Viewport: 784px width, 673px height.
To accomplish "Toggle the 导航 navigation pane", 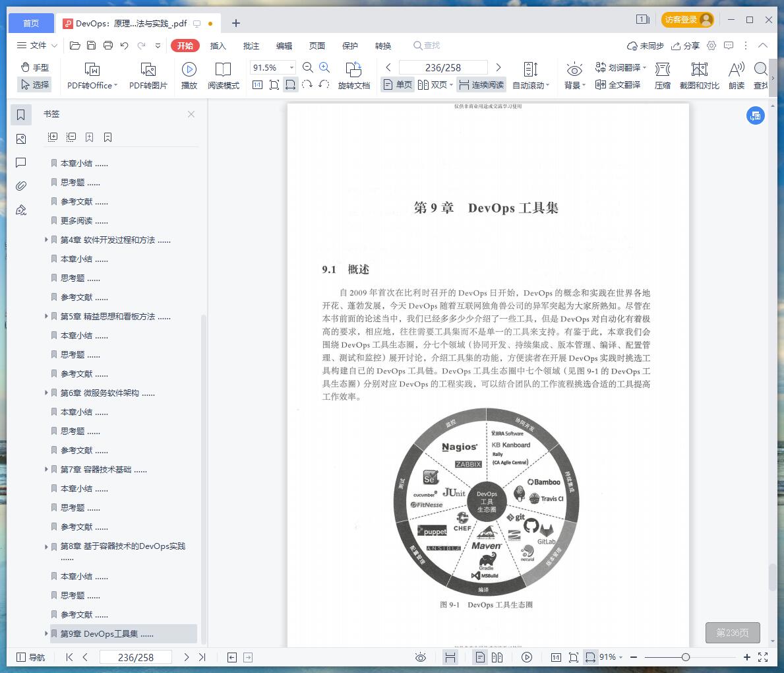I will [x=30, y=657].
